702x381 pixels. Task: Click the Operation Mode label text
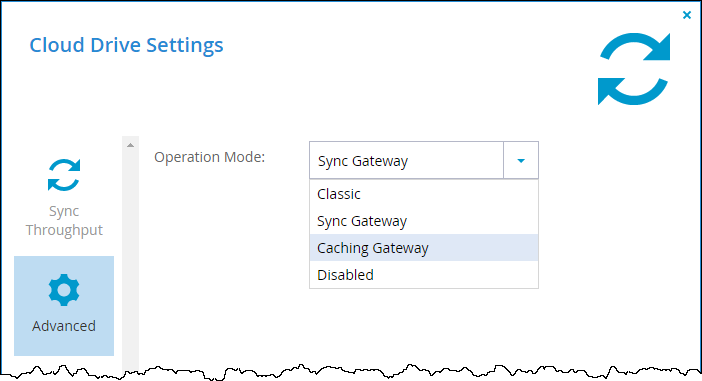pyautogui.click(x=210, y=157)
